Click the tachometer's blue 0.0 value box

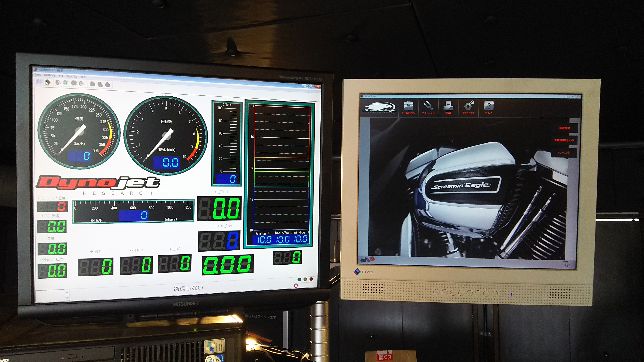click(x=167, y=163)
